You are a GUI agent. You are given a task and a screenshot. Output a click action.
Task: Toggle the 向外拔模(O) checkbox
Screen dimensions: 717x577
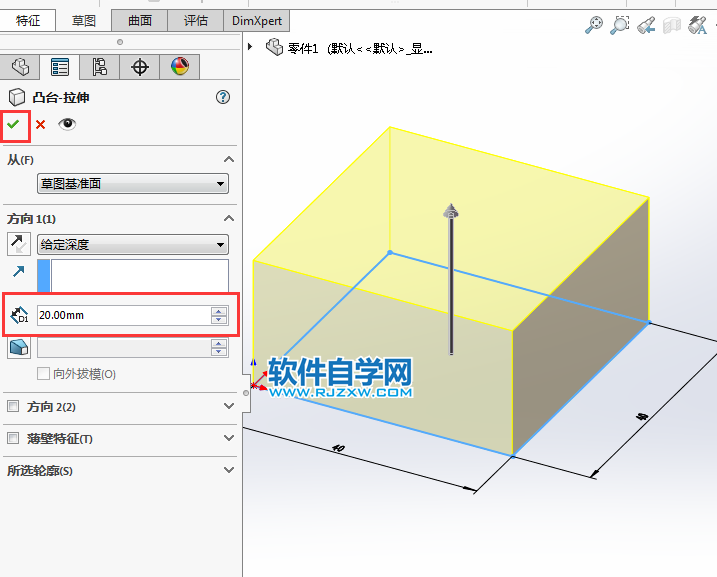point(43,374)
